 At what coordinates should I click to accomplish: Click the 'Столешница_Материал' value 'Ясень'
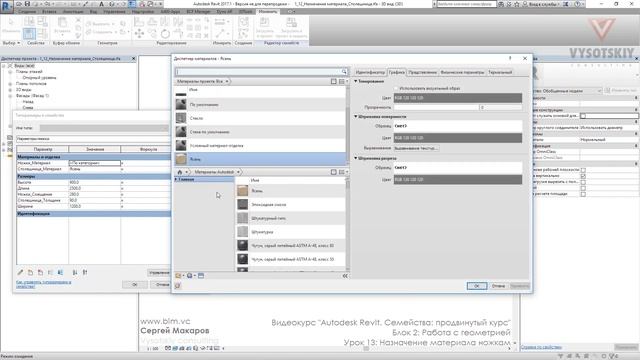(x=95, y=169)
